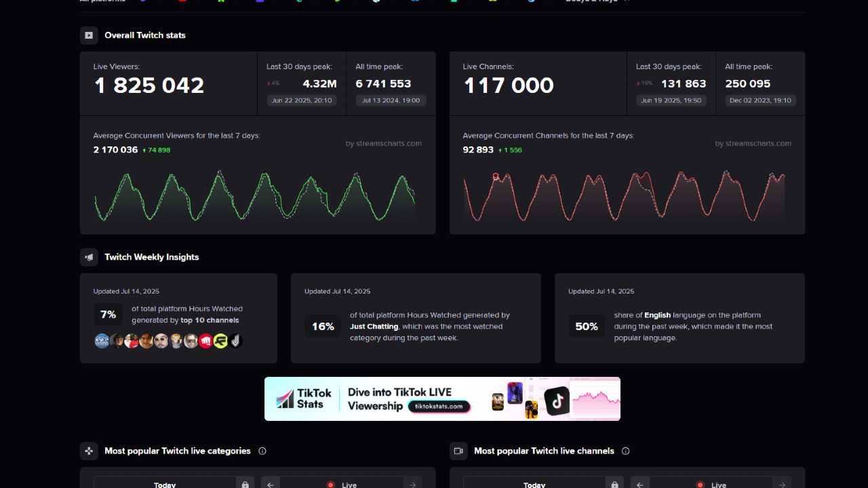
Task: Click the live categories gamepad icon
Action: pyautogui.click(x=89, y=451)
